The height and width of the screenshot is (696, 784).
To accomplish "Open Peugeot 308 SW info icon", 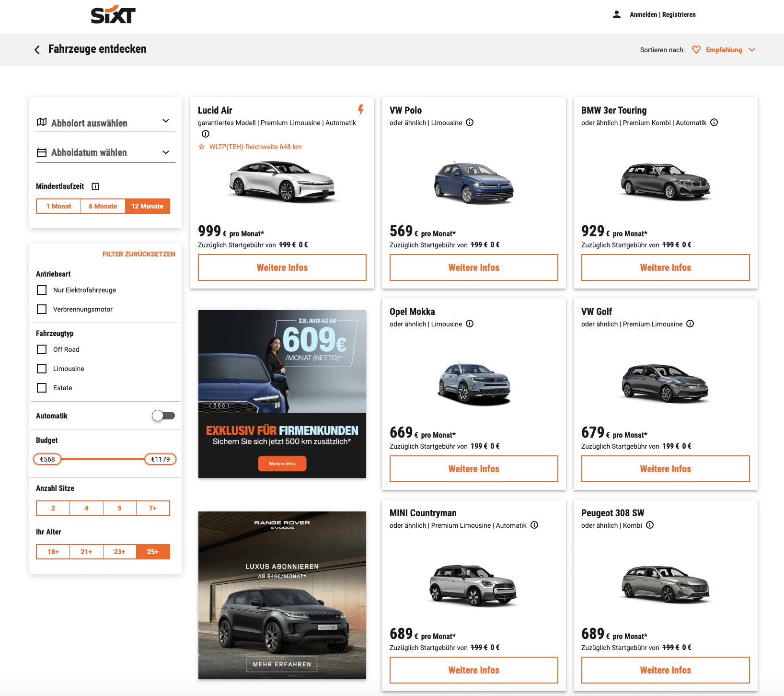I will 650,525.
